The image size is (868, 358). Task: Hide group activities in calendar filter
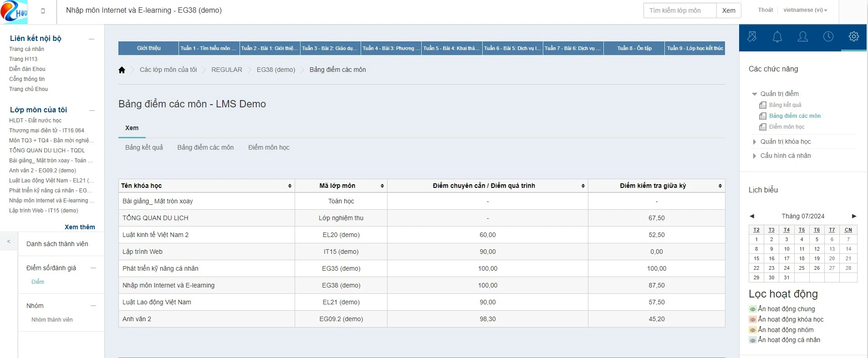[753, 330]
